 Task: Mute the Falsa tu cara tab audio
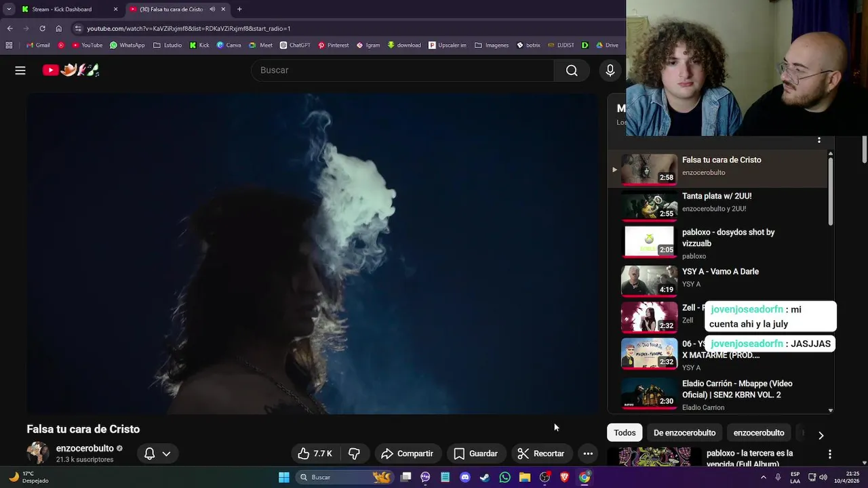tap(212, 9)
